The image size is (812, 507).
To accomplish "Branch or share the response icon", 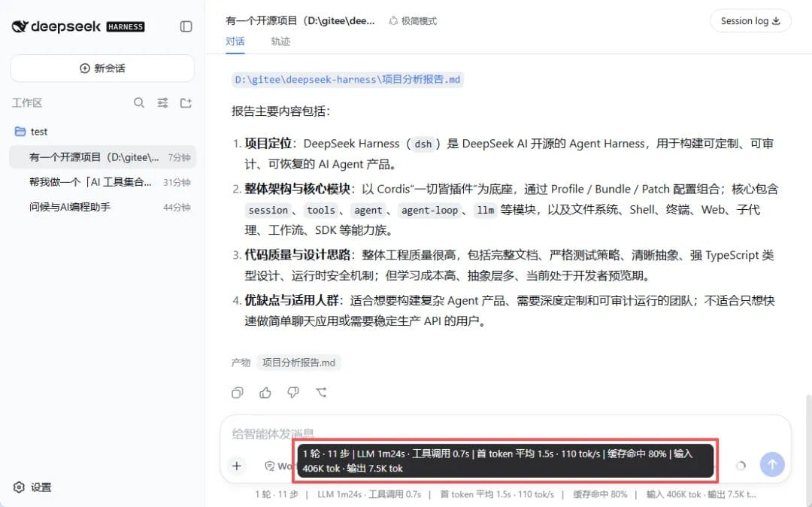I will tap(321, 393).
